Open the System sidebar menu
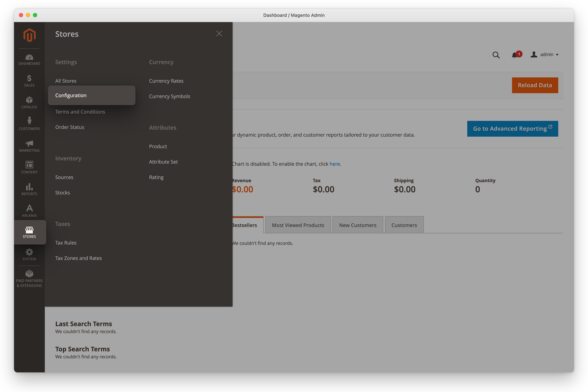This screenshot has width=588, height=392. pyautogui.click(x=29, y=255)
